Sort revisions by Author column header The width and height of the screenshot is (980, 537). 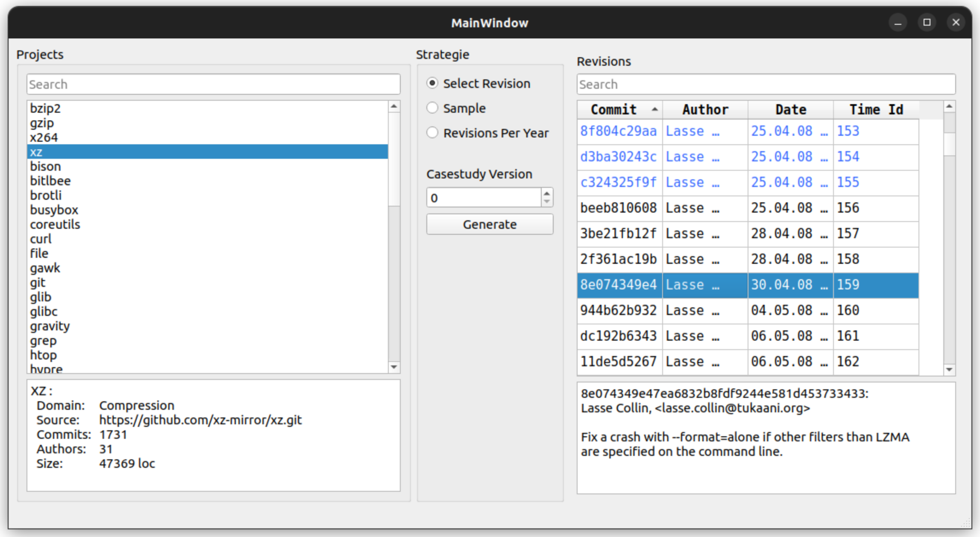click(x=705, y=110)
